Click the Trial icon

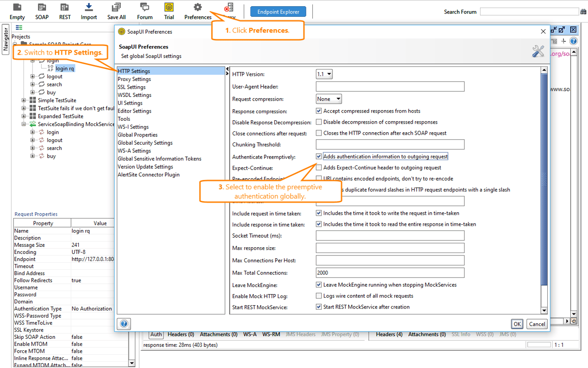click(169, 11)
